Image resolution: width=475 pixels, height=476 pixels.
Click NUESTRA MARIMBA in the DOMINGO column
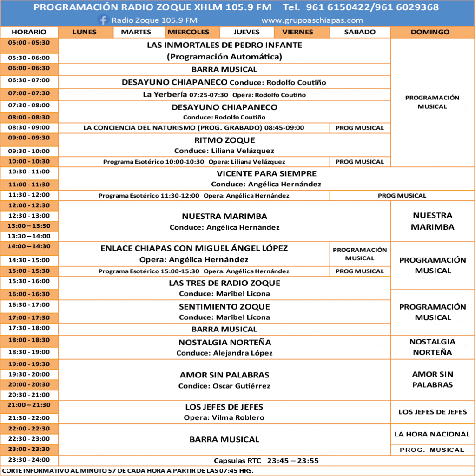pyautogui.click(x=433, y=221)
